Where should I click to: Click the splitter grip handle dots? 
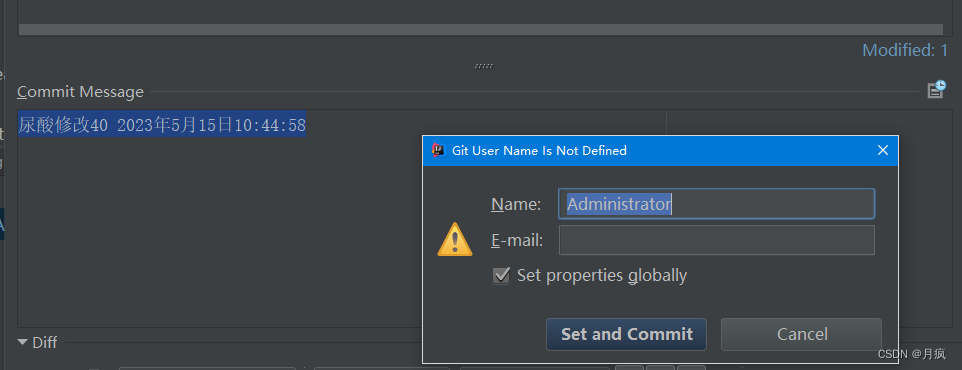pos(483,66)
